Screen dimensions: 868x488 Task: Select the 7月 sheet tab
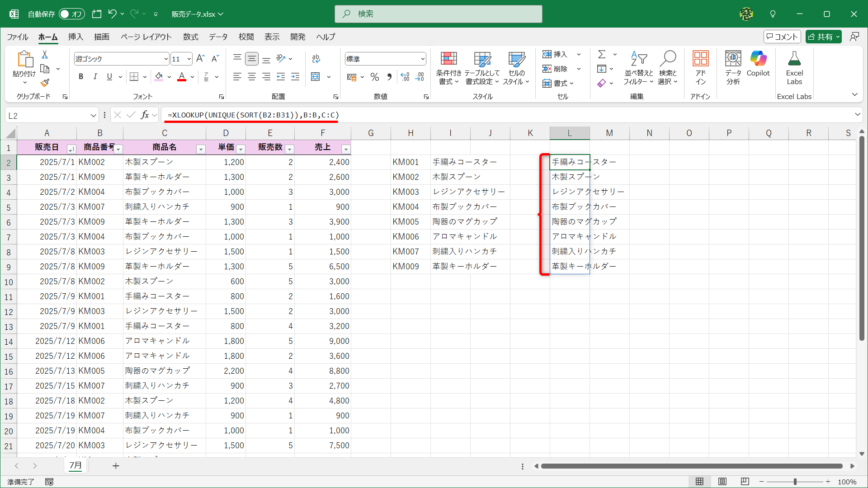[x=75, y=465]
